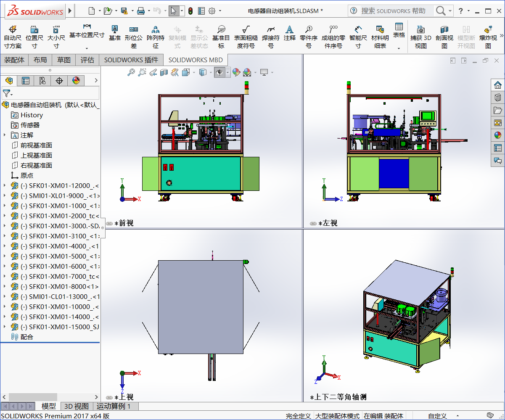This screenshot has width=505, height=420.
Task: Click the Edit Appearance color ball icon
Action: pyautogui.click(x=236, y=72)
